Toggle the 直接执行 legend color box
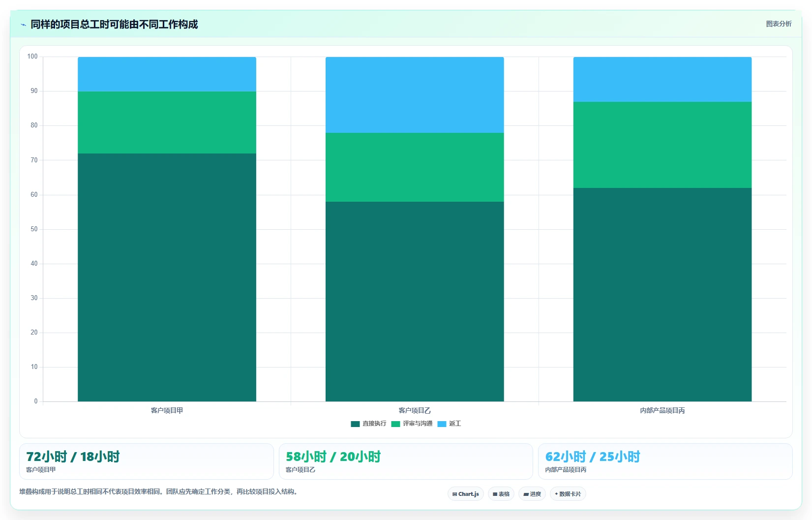The height and width of the screenshot is (520, 812). pyautogui.click(x=355, y=424)
